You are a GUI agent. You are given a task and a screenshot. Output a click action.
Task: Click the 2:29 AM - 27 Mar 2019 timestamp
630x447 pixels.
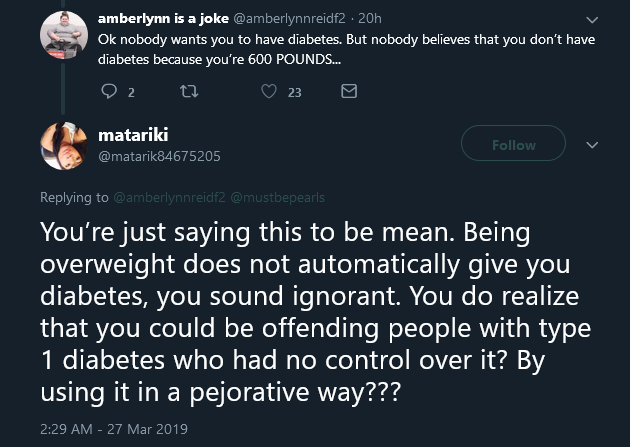(114, 429)
